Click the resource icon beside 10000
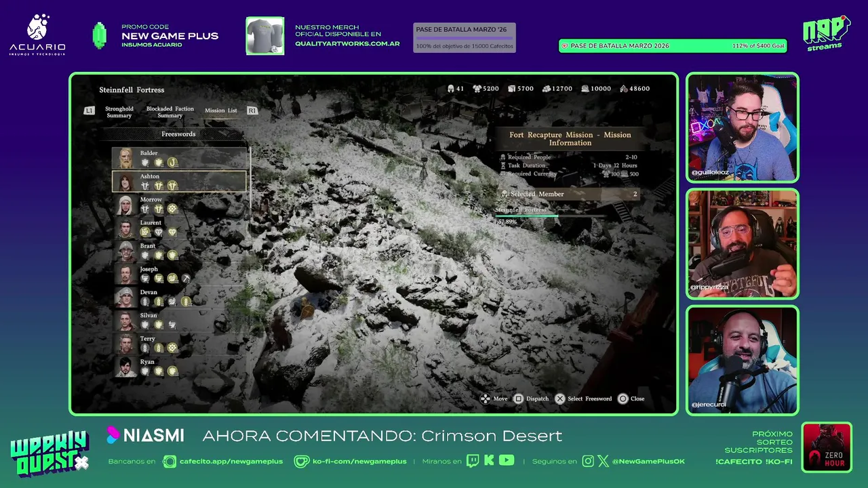Image resolution: width=868 pixels, height=488 pixels. pos(585,89)
